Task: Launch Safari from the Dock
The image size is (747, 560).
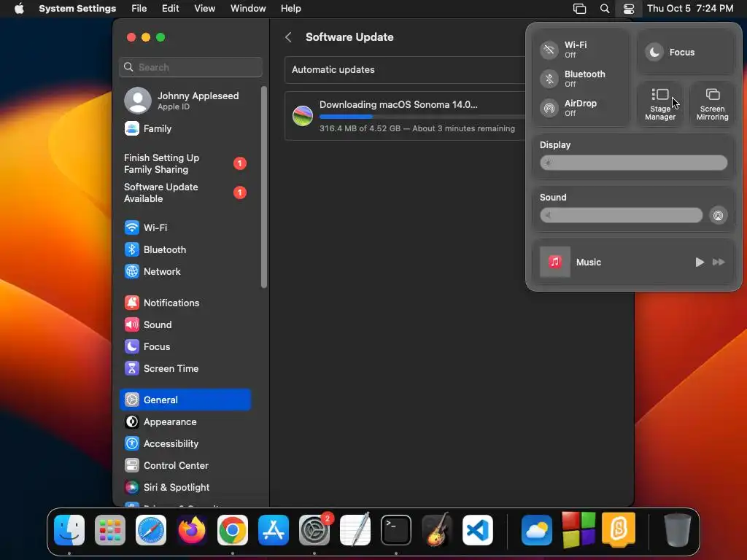Action: [x=151, y=530]
